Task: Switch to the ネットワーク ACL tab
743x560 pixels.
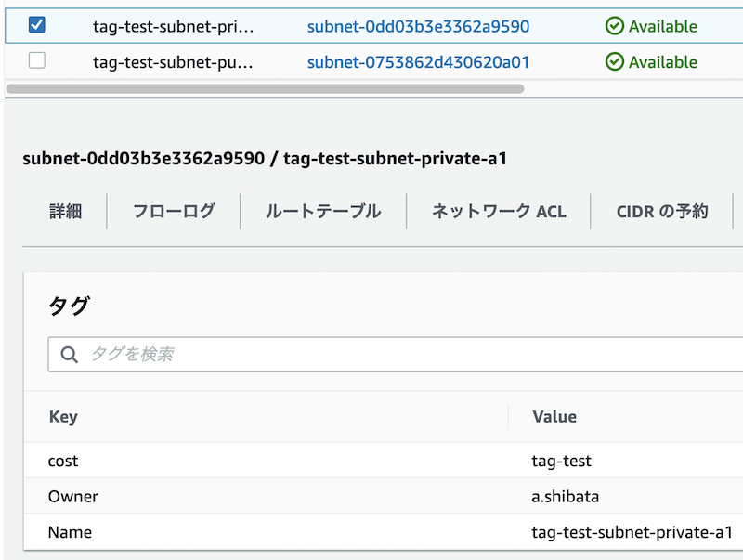Action: click(x=499, y=212)
